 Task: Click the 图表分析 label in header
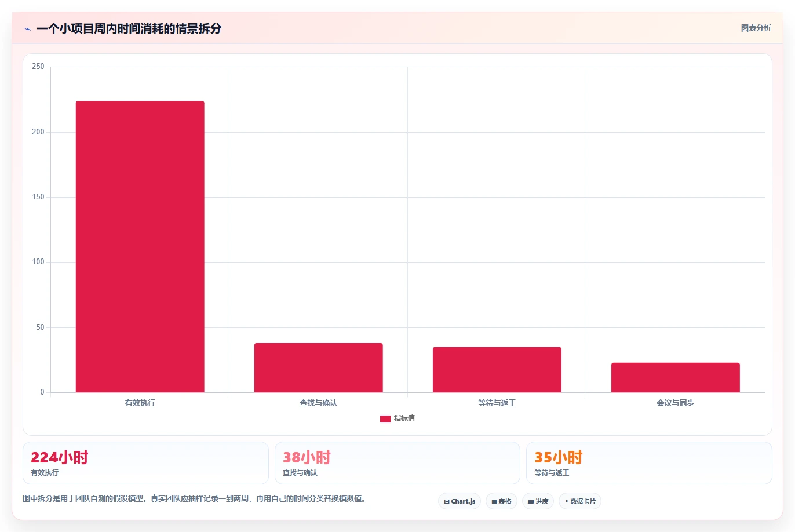[x=756, y=28]
